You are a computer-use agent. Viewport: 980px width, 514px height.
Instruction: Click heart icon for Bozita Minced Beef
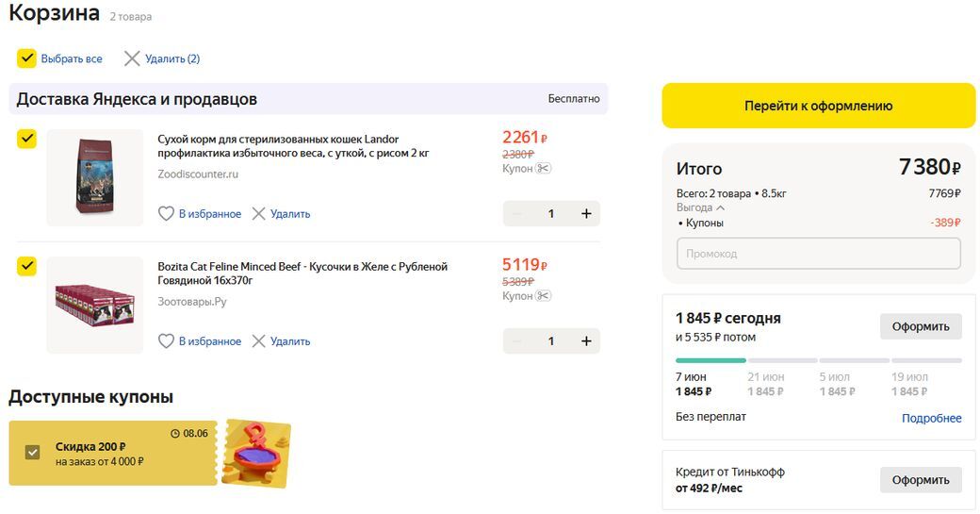[x=166, y=341]
